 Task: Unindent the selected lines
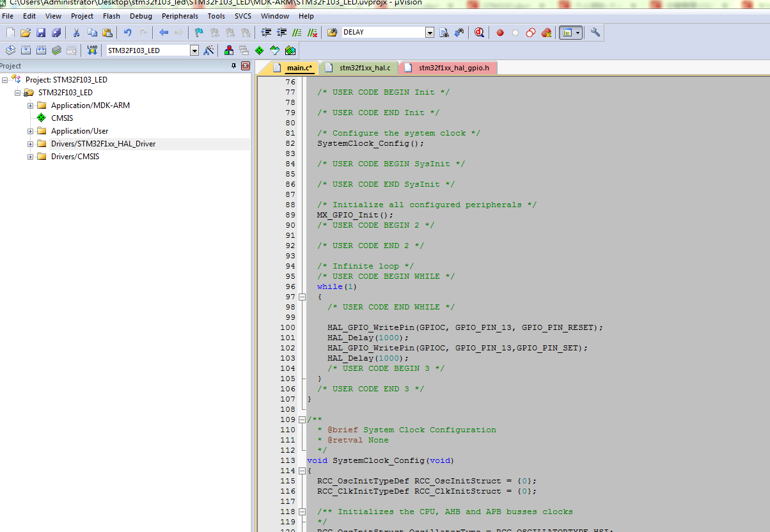coord(281,33)
